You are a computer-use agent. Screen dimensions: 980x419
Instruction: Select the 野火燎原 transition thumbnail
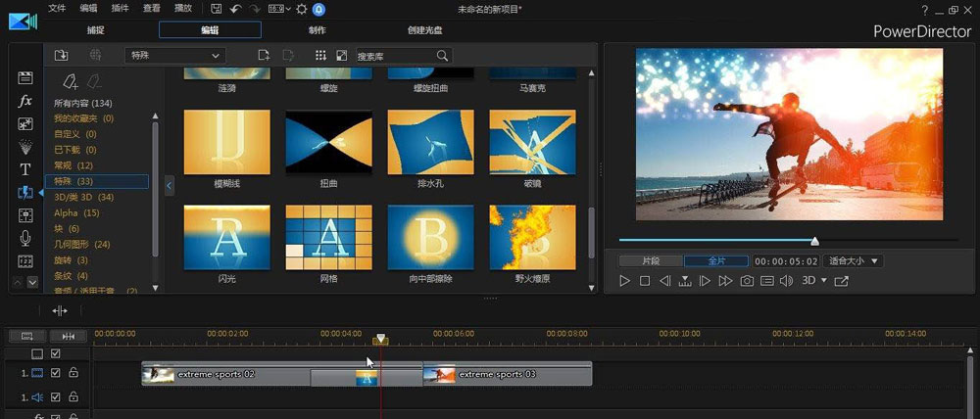[532, 237]
